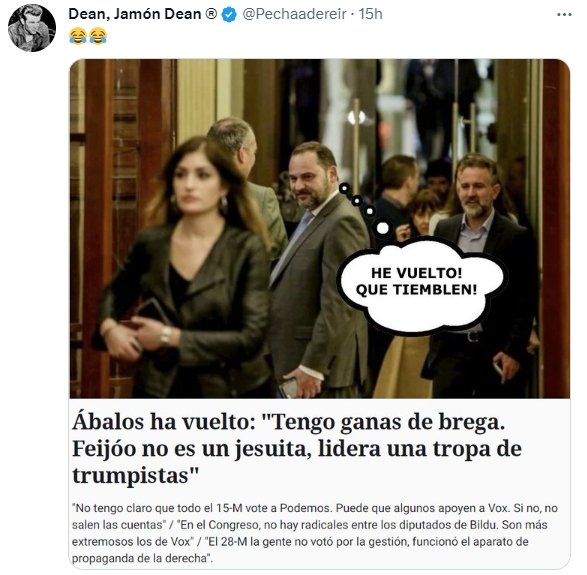Image resolution: width=587 pixels, height=575 pixels.
Task: Click the largest white thought bubble dot
Action: 383,228
